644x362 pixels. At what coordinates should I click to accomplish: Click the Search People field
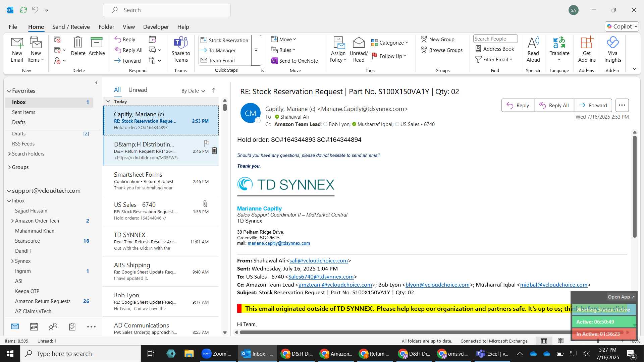point(495,39)
